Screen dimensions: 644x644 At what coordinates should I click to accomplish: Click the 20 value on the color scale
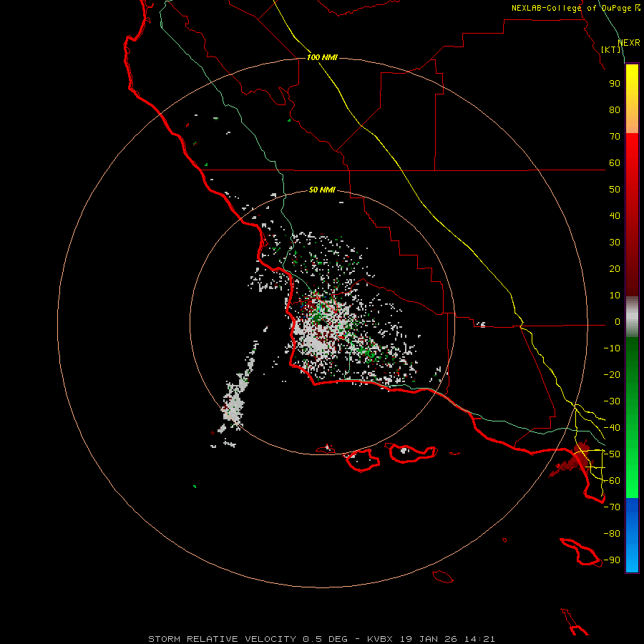click(x=615, y=268)
